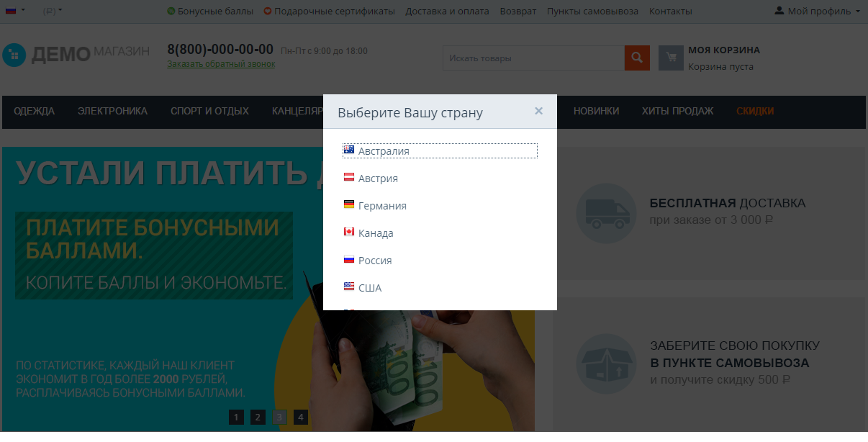Switch to banner slide 4
868x442 pixels.
click(301, 417)
